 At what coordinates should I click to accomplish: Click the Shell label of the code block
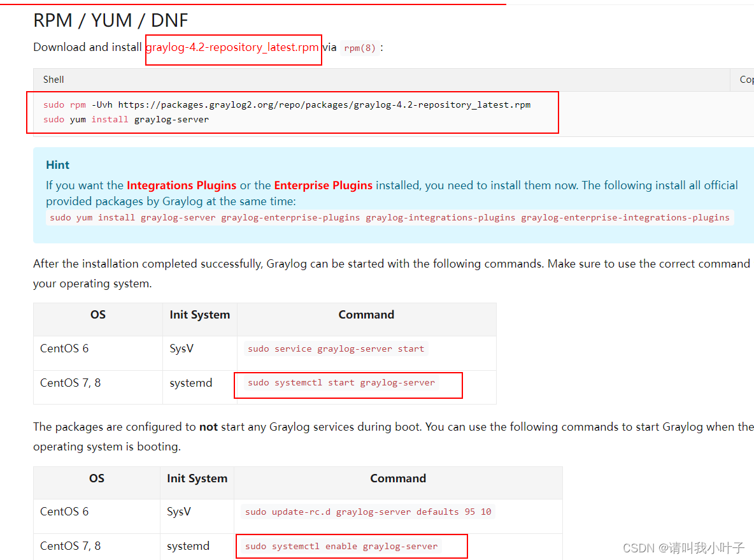click(53, 80)
